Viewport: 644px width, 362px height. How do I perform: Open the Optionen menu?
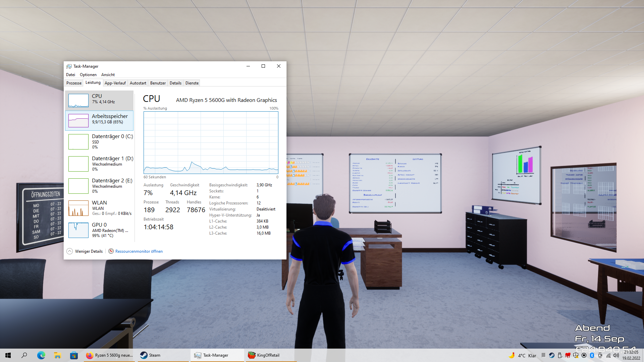(x=88, y=75)
